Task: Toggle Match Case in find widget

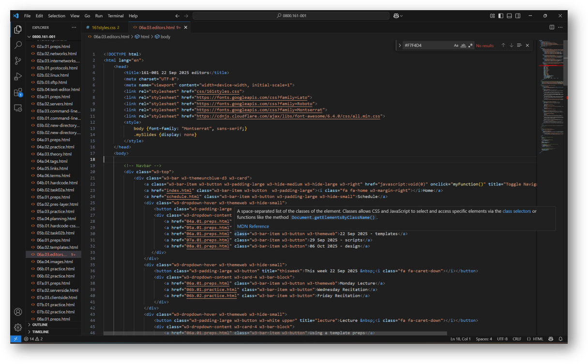Action: 456,45
